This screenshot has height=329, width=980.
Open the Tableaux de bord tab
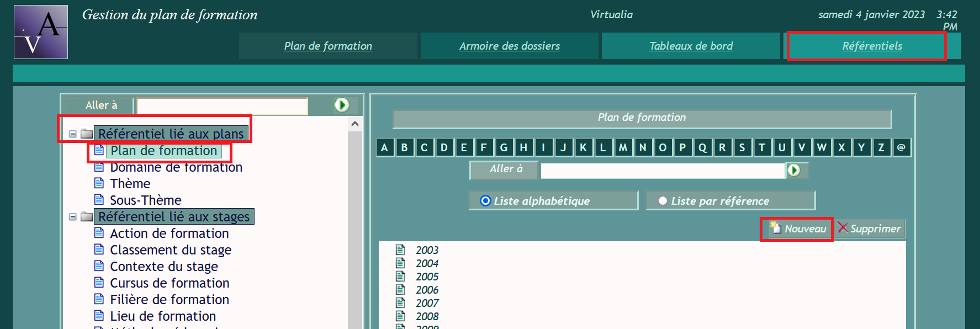click(x=691, y=46)
